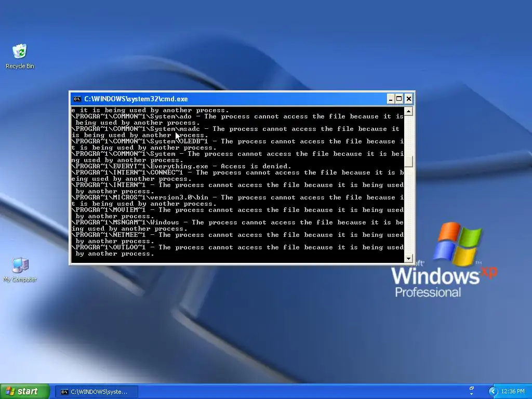Click the cmd scrollbar down arrow
532x399 pixels.
tap(408, 259)
